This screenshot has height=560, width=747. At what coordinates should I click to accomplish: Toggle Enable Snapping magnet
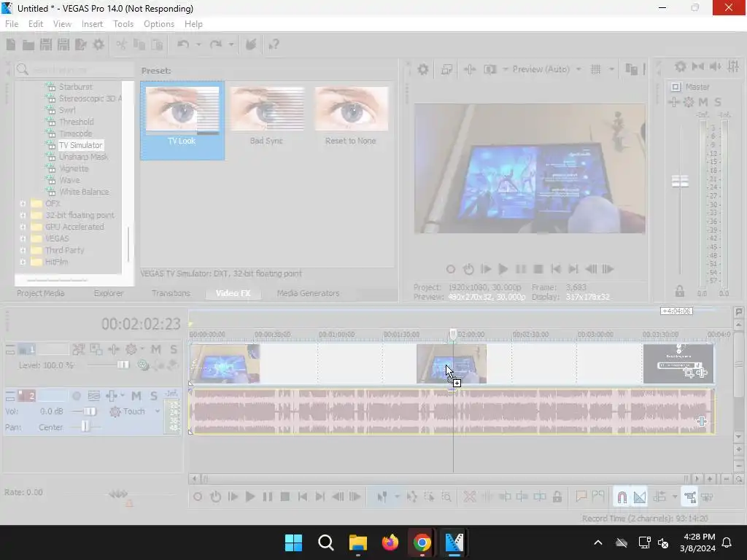pyautogui.click(x=622, y=497)
